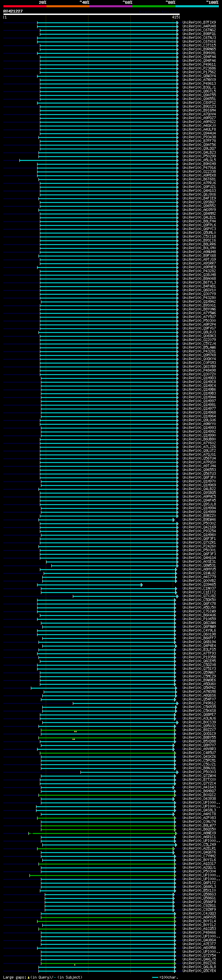The width and height of the screenshot is (222, 980).
Task: Open the UniRef100_A5LGL5 hit
Action: [x=199, y=160]
